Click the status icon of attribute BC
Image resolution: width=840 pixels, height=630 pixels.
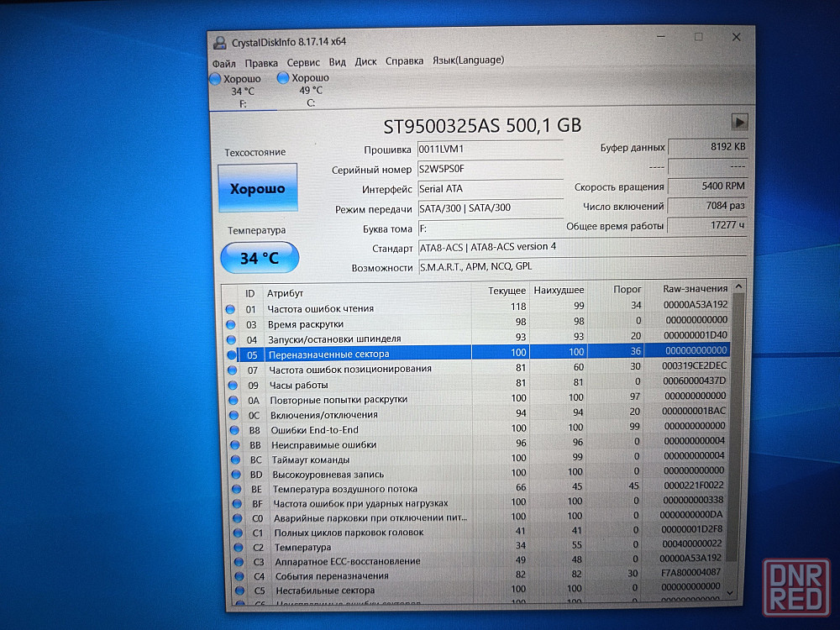pyautogui.click(x=236, y=459)
